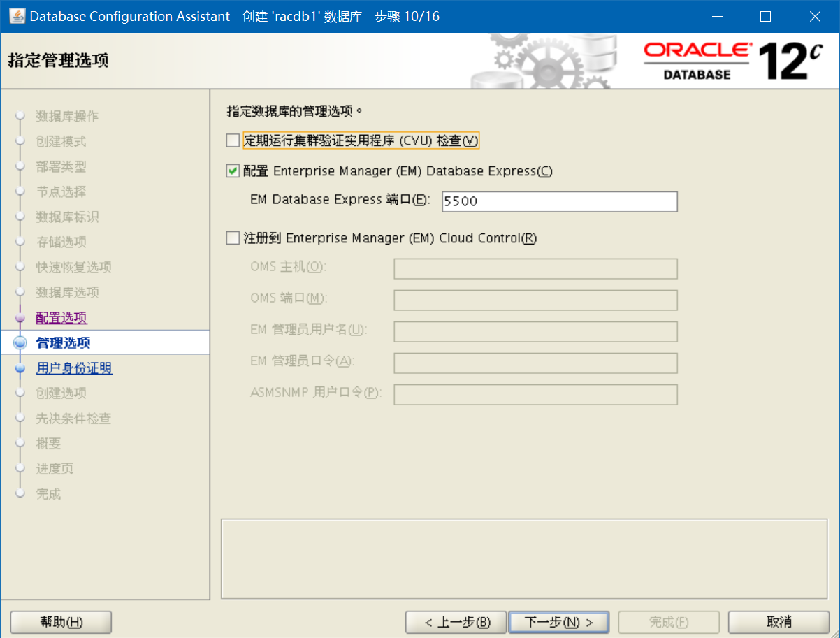Click the 管理选项 step bullet icon

pyautogui.click(x=20, y=343)
